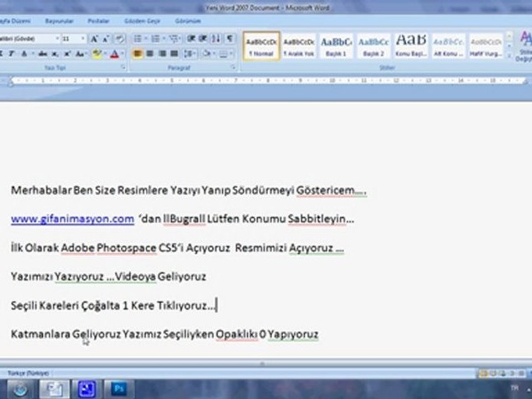Select the Print Layout view icon
This screenshot has width=532, height=399.
[x=483, y=374]
